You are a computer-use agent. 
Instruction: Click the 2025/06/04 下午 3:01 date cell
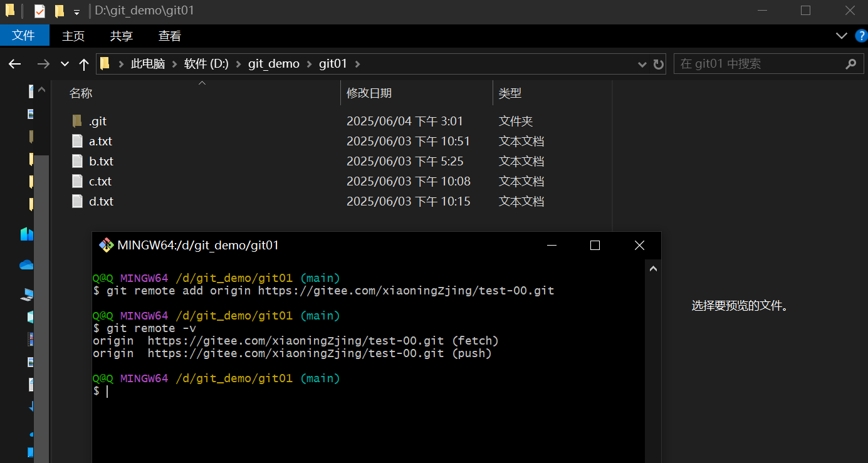(405, 122)
